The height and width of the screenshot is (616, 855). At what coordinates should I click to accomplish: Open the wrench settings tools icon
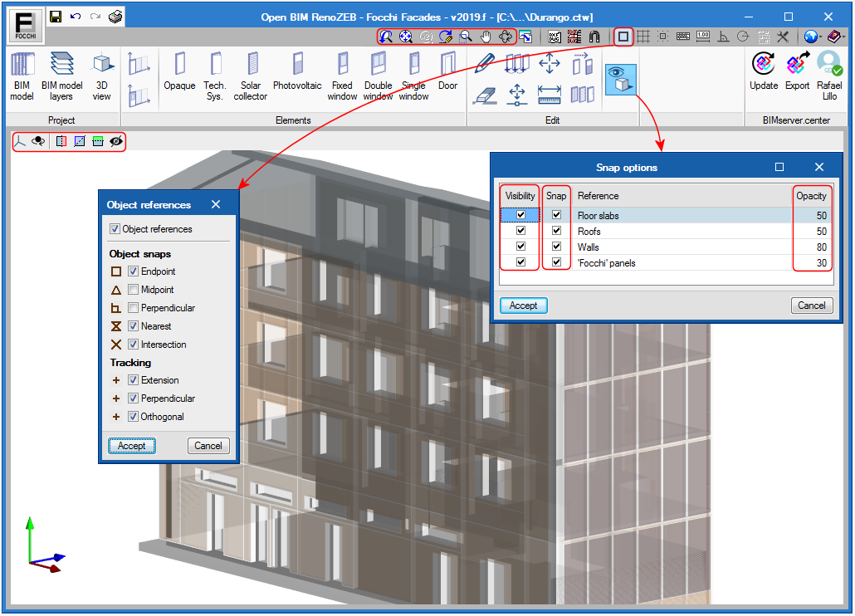[783, 37]
